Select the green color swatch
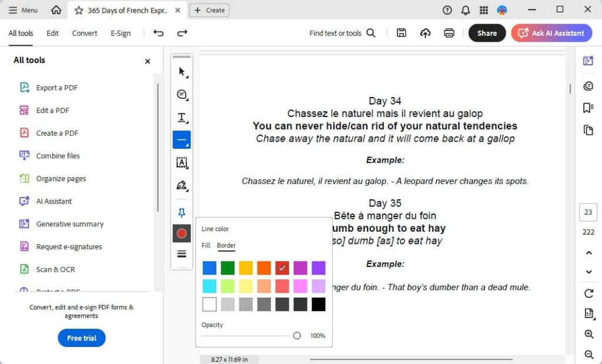Screen dimensions: 602x364 228,268
